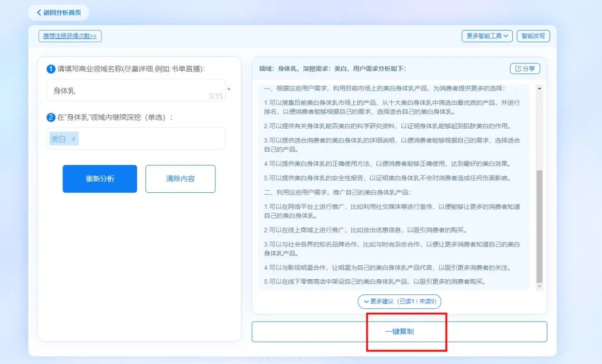Click the 重新分析 blue button
Viewport: 602px width, 364px height.
pyautogui.click(x=100, y=179)
